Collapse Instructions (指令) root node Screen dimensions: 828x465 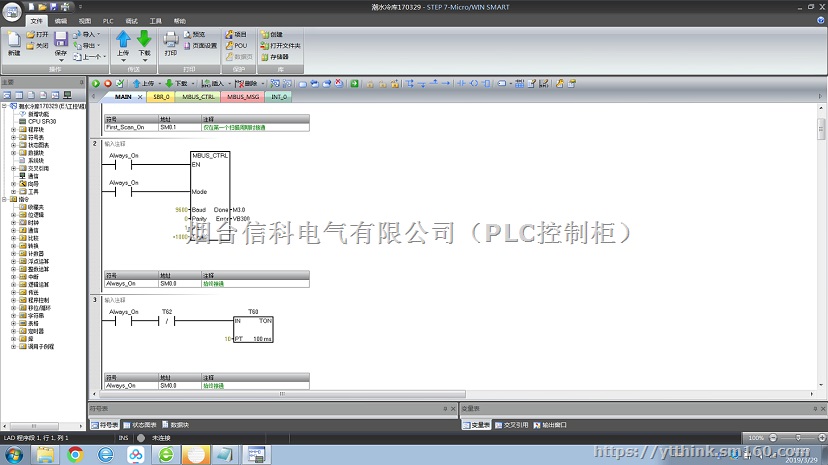point(4,200)
